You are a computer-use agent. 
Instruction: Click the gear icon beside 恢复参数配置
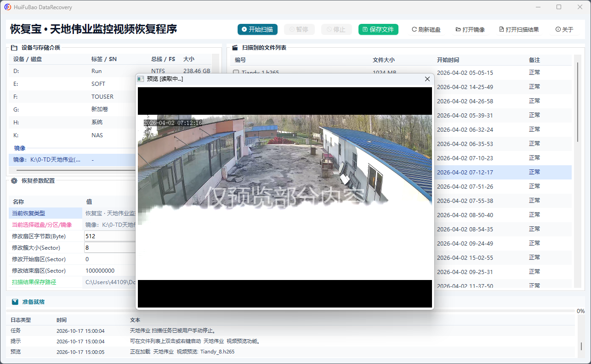click(14, 181)
